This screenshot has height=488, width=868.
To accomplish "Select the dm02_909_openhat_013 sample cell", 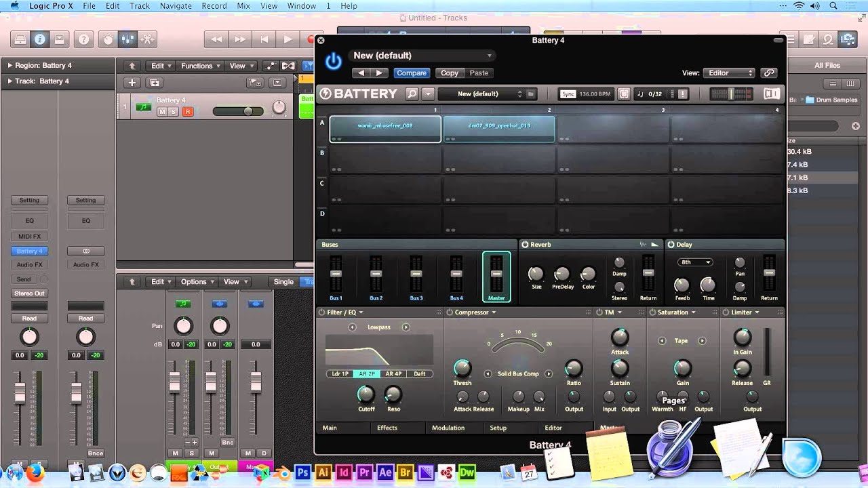I will (499, 129).
